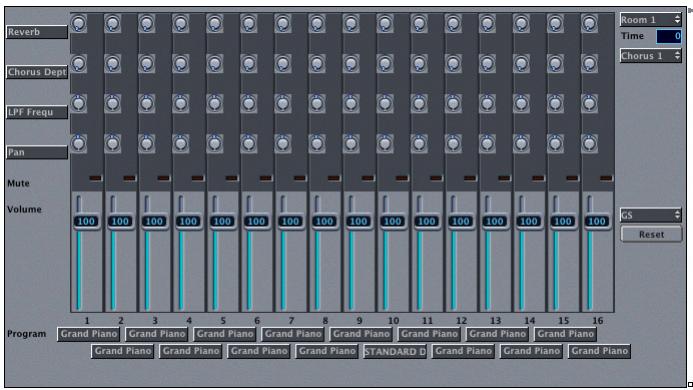Viewport: 693px width, 390px height.
Task: Open the Pan row assignment menu
Action: [37, 152]
